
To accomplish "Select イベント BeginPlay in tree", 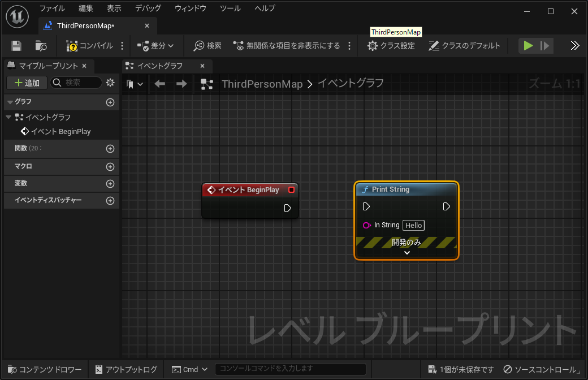I will click(x=56, y=131).
